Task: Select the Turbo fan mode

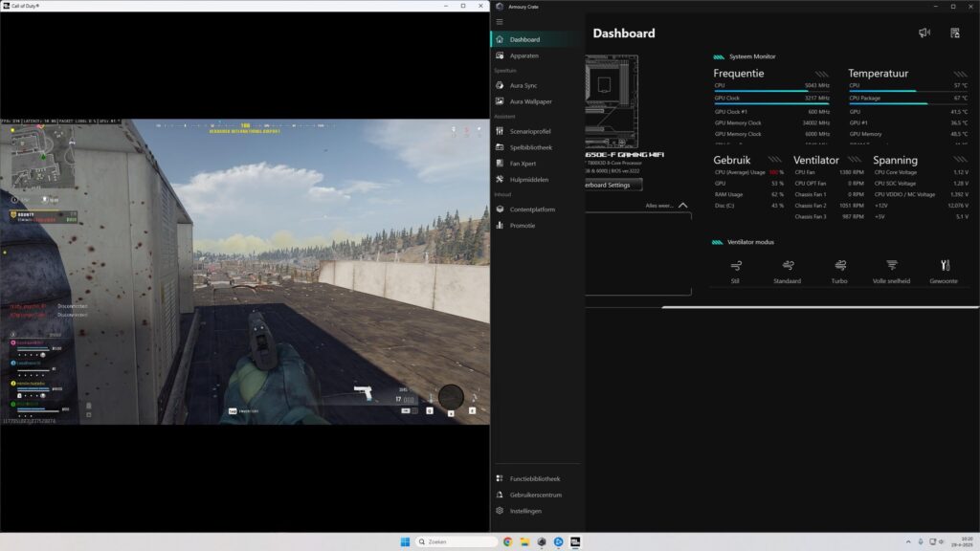Action: click(x=839, y=272)
